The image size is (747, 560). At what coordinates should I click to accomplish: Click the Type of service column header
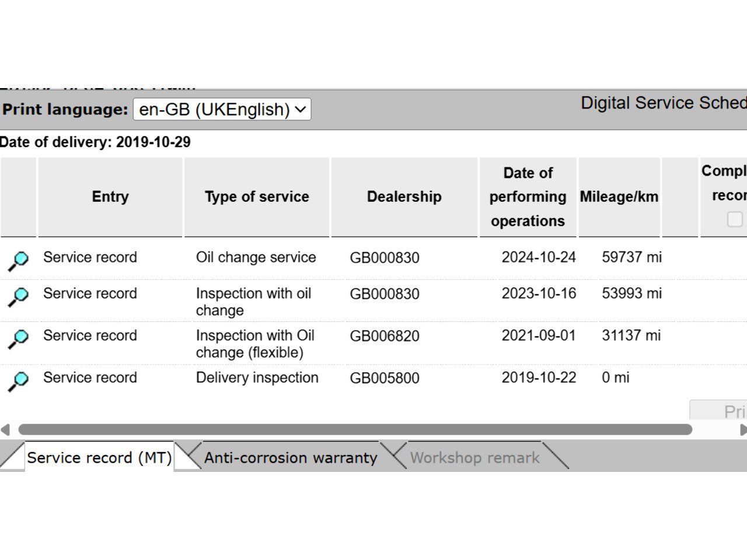click(x=257, y=197)
